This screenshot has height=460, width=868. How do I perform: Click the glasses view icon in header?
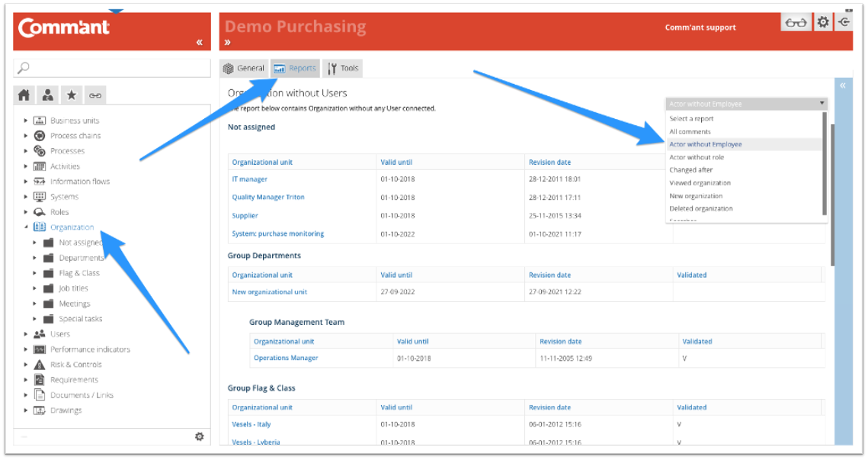796,22
